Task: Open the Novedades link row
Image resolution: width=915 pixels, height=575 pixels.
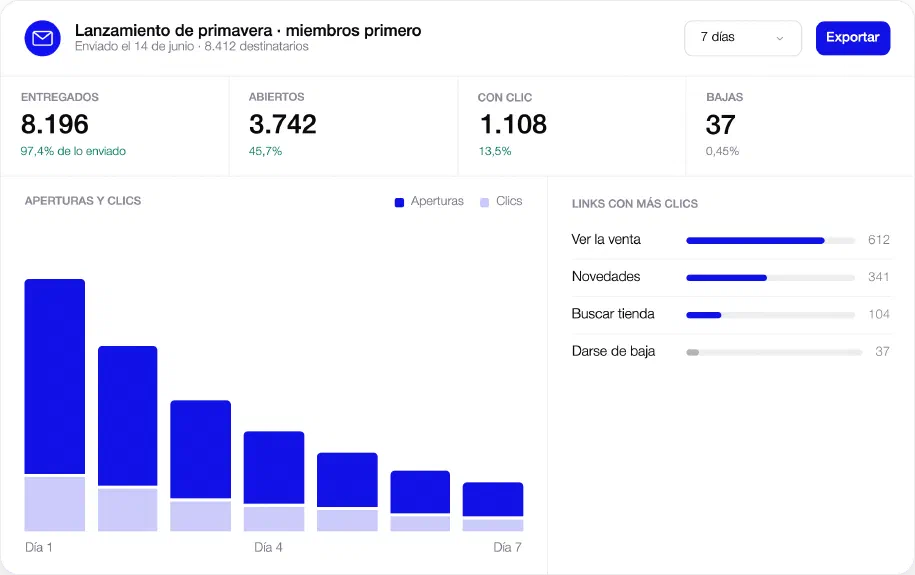Action: 731,277
